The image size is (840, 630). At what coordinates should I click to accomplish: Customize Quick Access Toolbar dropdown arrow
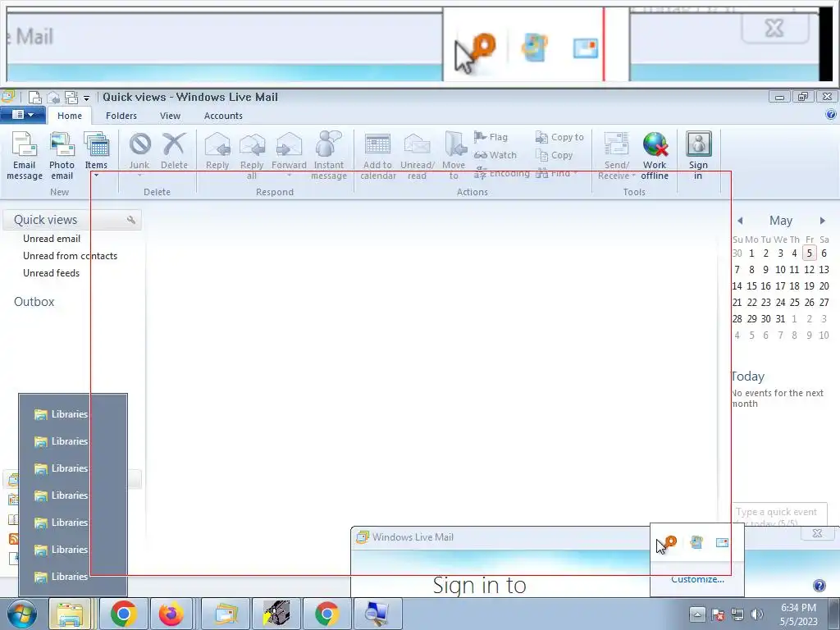pos(86,98)
